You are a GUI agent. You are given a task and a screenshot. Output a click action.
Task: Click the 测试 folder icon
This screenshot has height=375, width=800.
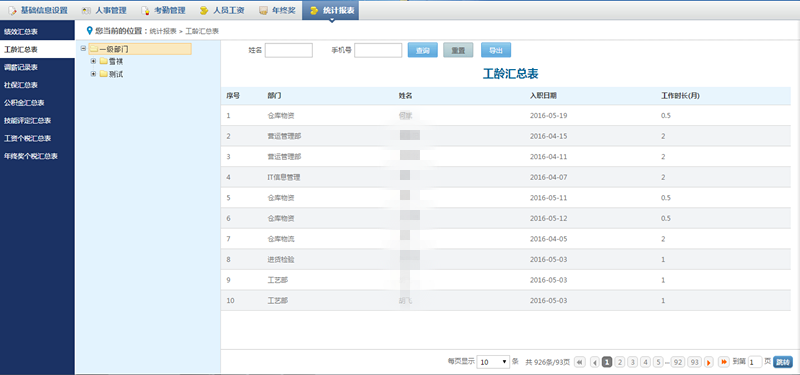104,74
